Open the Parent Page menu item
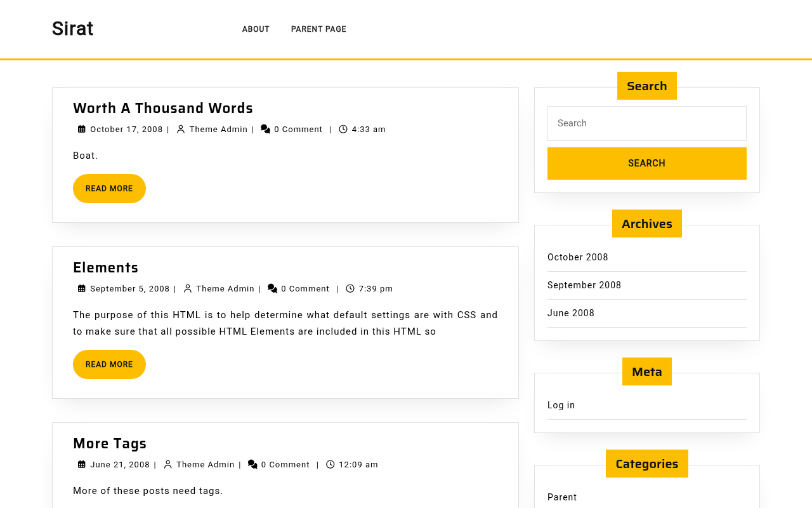This screenshot has height=508, width=812. pos(318,29)
